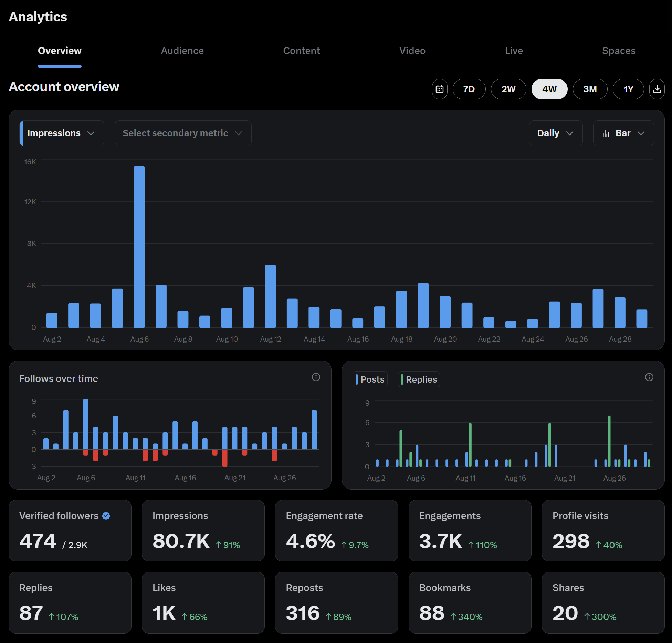Click bar chart icon in chart type selector

click(606, 133)
